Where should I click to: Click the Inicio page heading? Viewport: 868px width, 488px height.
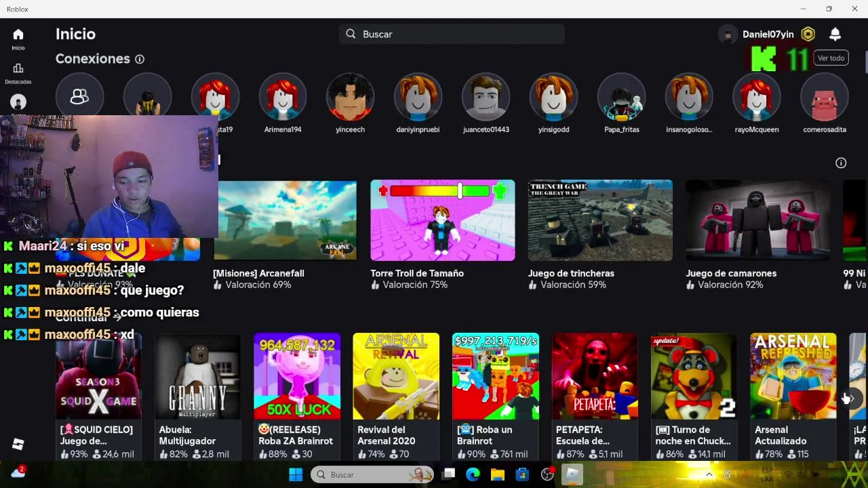75,34
